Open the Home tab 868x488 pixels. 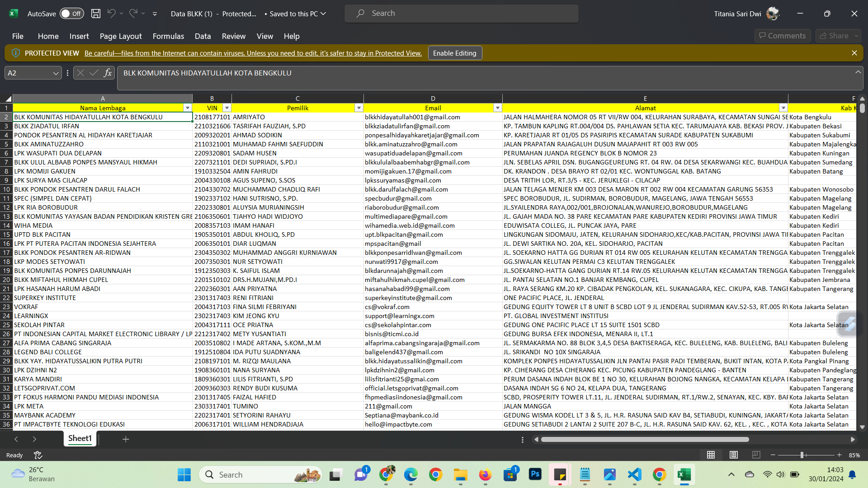click(x=48, y=36)
